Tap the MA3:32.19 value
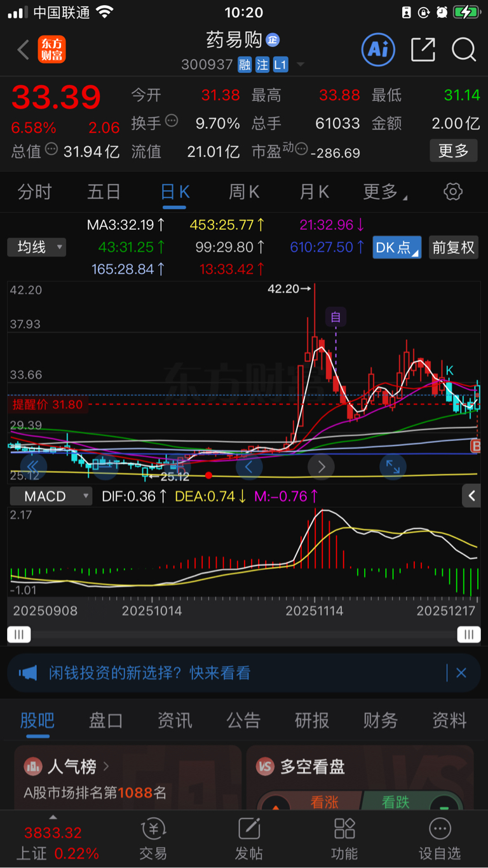The height and width of the screenshot is (868, 488). click(x=126, y=224)
